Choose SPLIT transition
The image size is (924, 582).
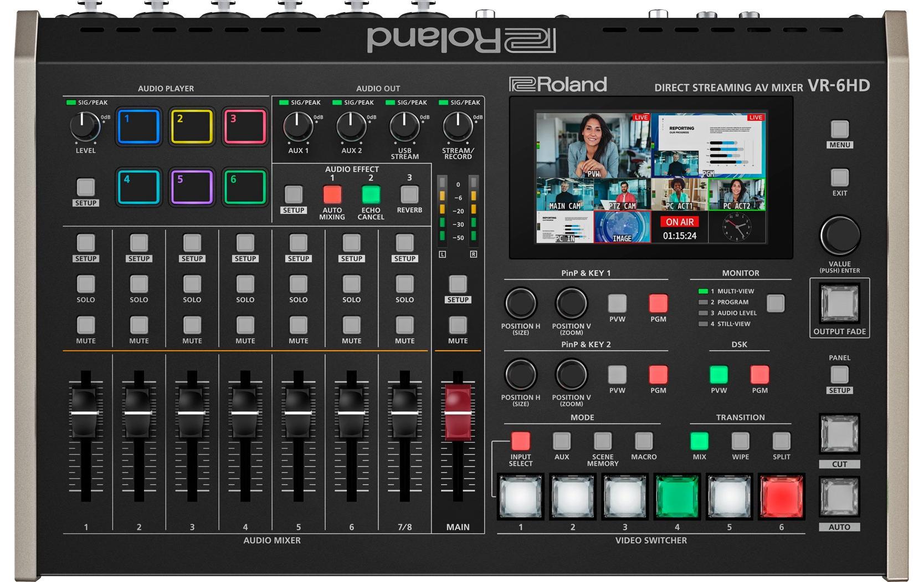coord(781,441)
